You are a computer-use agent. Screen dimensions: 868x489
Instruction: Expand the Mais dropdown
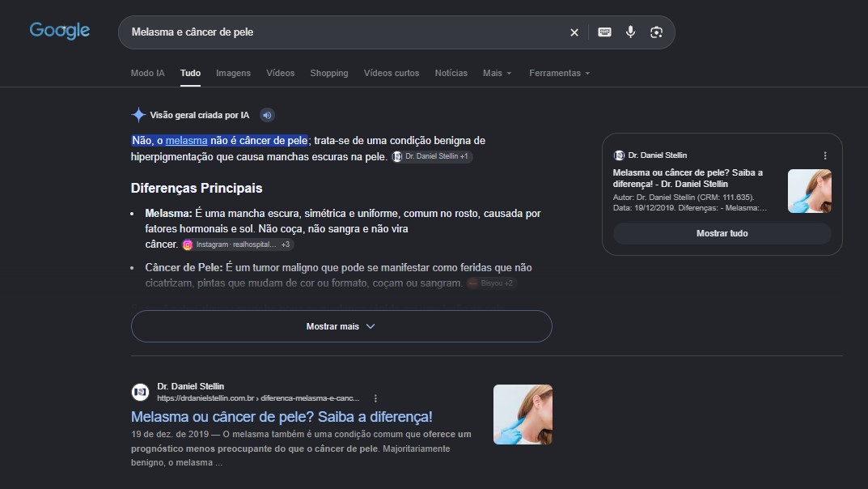pos(498,73)
